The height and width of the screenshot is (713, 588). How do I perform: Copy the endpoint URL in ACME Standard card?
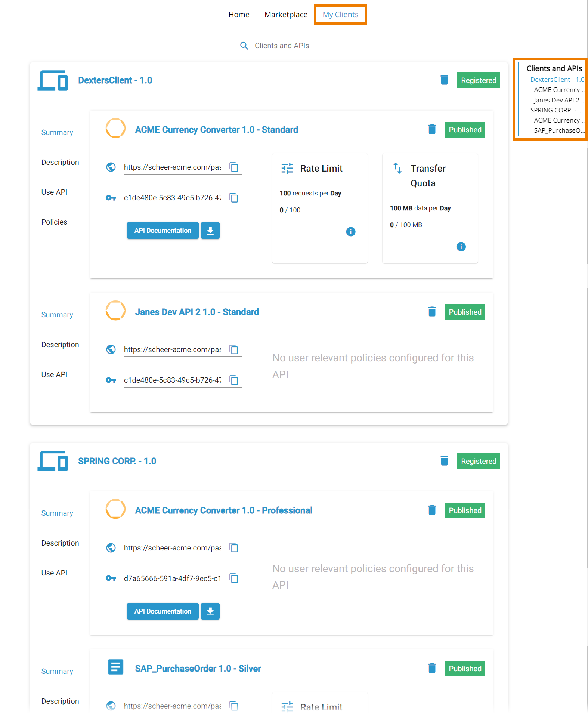click(x=234, y=167)
